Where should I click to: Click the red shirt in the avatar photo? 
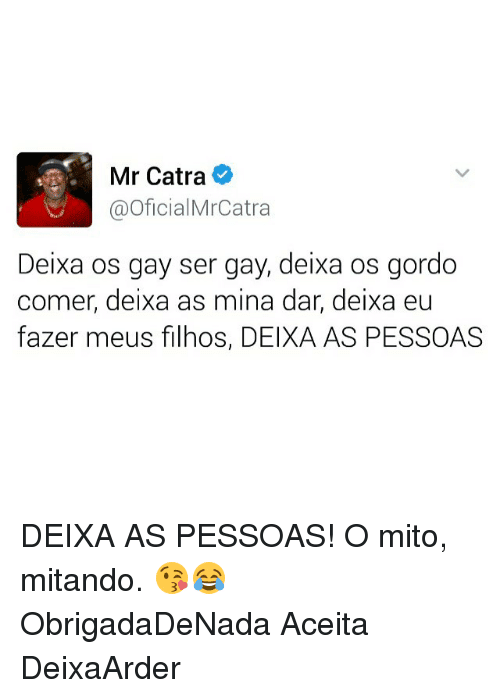click(x=54, y=212)
